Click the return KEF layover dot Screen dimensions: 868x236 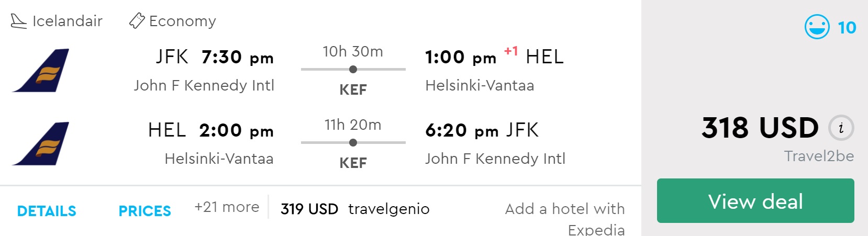pos(353,142)
